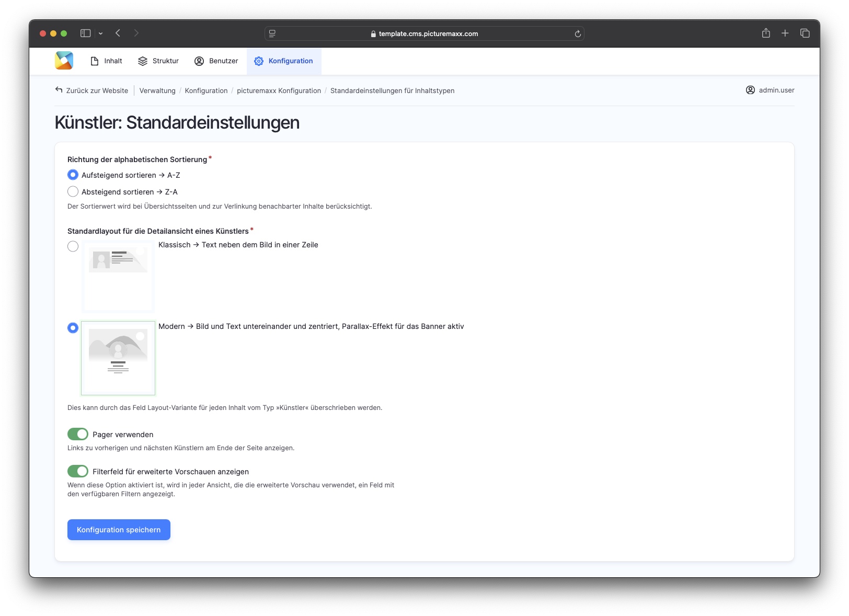The image size is (849, 616).
Task: Click lock icon in address bar
Action: click(373, 34)
